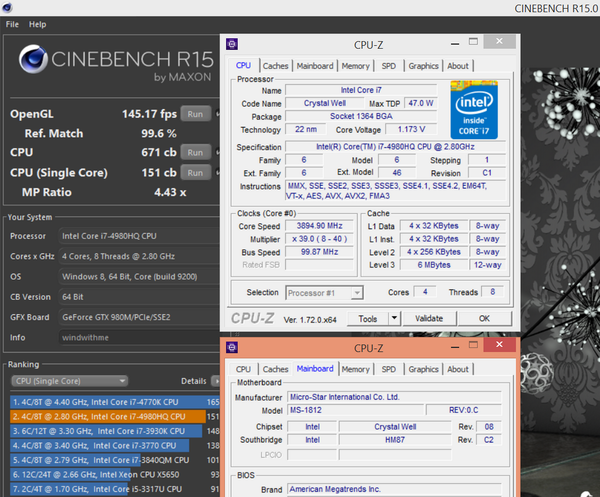Open the CPU (Single Core) ranking dropdown
Screen dimensions: 600x497
[x=68, y=381]
